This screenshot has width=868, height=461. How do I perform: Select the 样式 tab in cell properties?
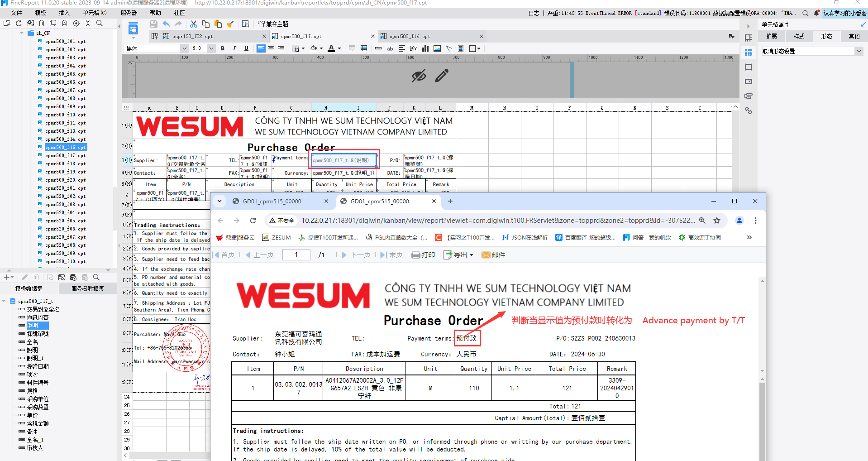(x=799, y=37)
